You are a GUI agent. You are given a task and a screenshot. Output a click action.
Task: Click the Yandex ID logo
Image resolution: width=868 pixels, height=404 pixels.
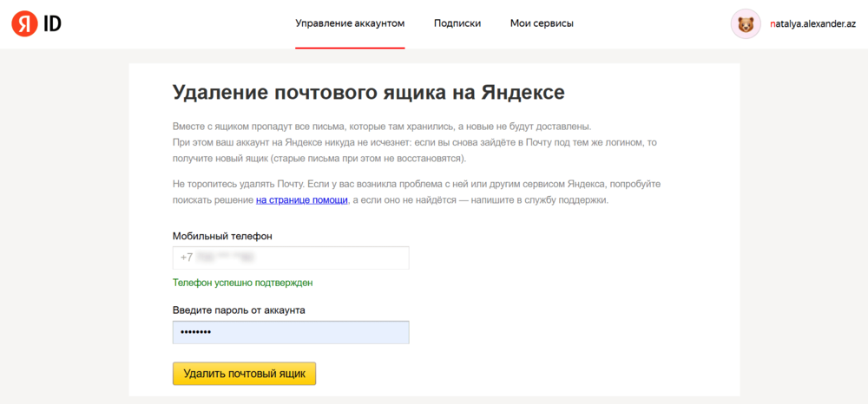pyautogui.click(x=36, y=23)
